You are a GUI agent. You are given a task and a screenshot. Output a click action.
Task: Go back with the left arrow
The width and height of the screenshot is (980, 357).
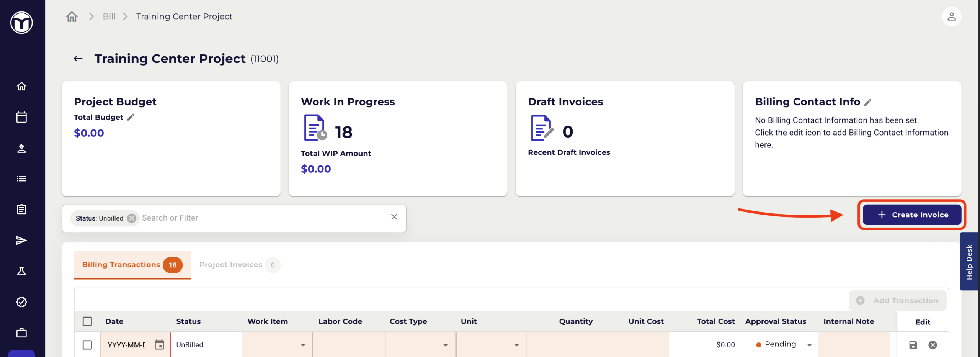tap(78, 59)
